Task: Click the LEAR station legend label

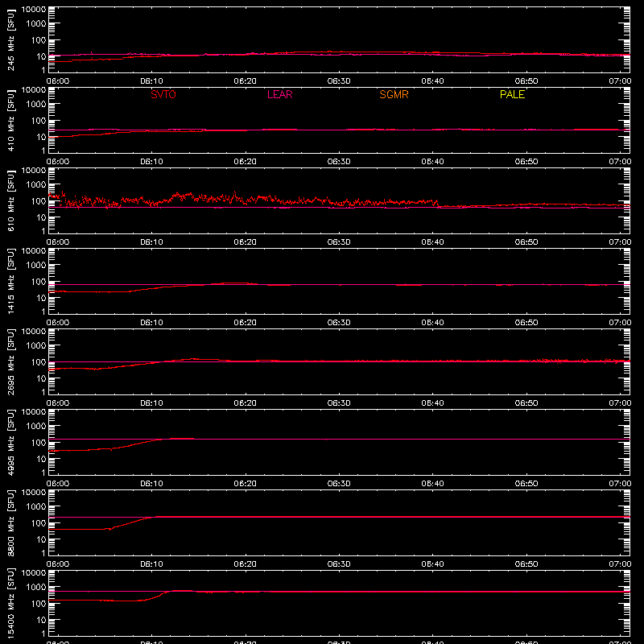Action: point(279,94)
